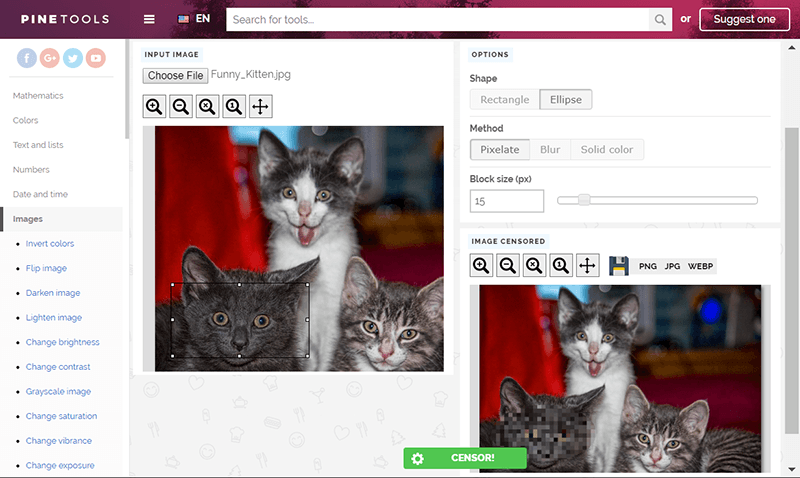Open the hamburger menu in header
800x478 pixels.
coord(149,19)
